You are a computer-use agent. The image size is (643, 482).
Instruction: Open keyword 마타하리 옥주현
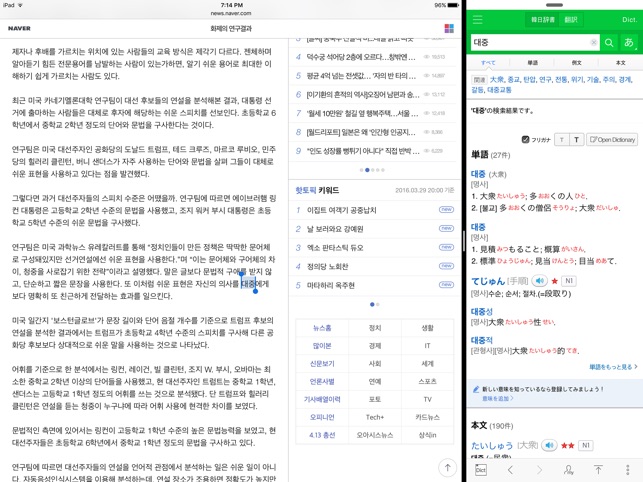331,286
